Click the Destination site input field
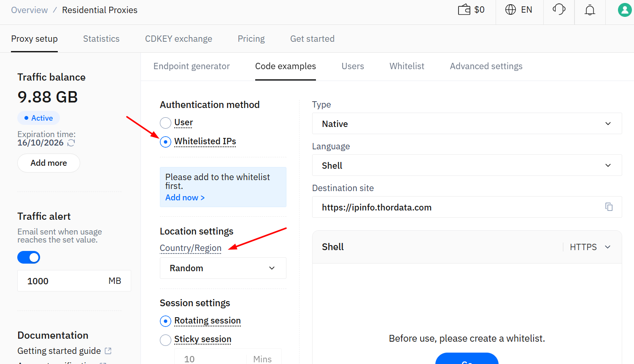 [467, 207]
